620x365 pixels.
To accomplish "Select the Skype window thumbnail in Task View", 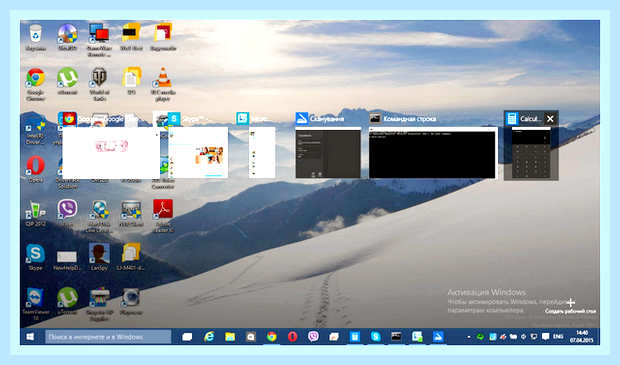I will [198, 153].
